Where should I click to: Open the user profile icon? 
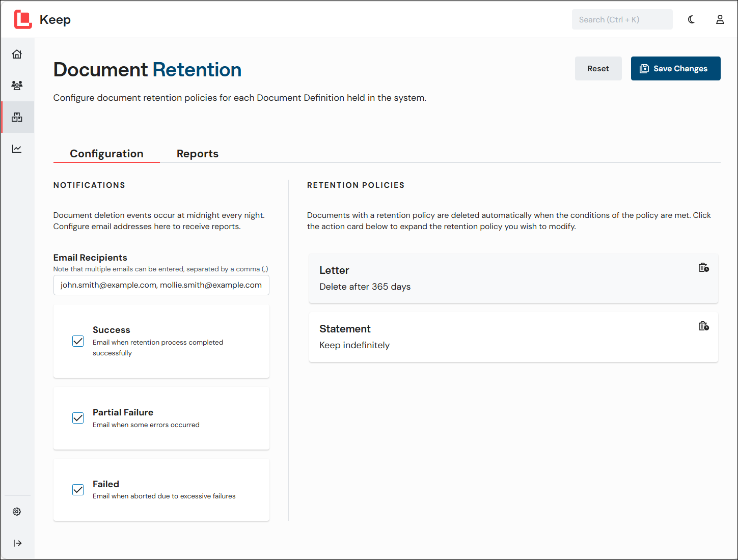pos(720,19)
